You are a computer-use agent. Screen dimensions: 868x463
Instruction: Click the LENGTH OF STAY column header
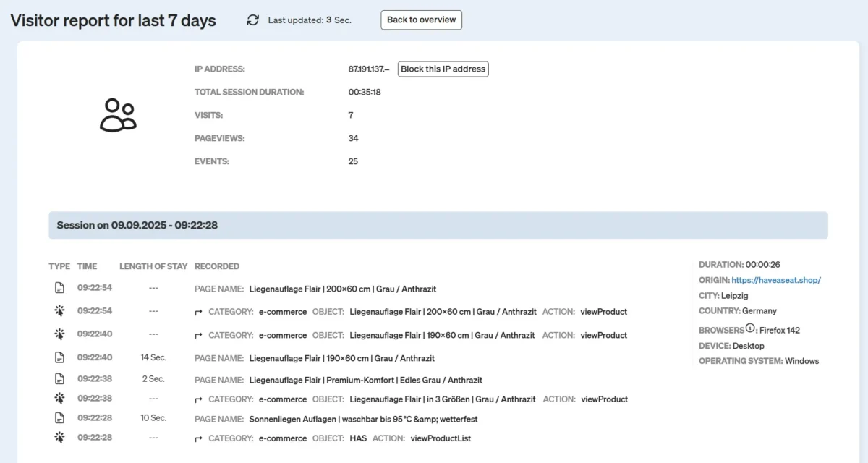(x=153, y=266)
